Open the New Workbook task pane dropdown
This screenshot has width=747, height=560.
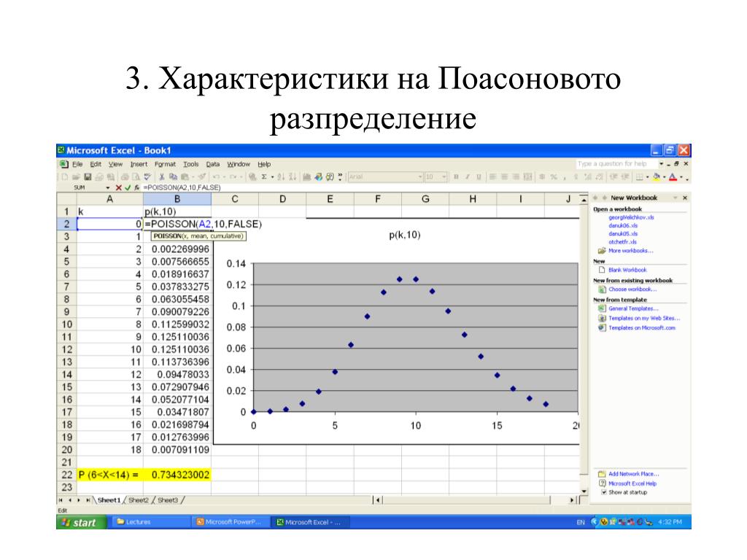(x=675, y=198)
